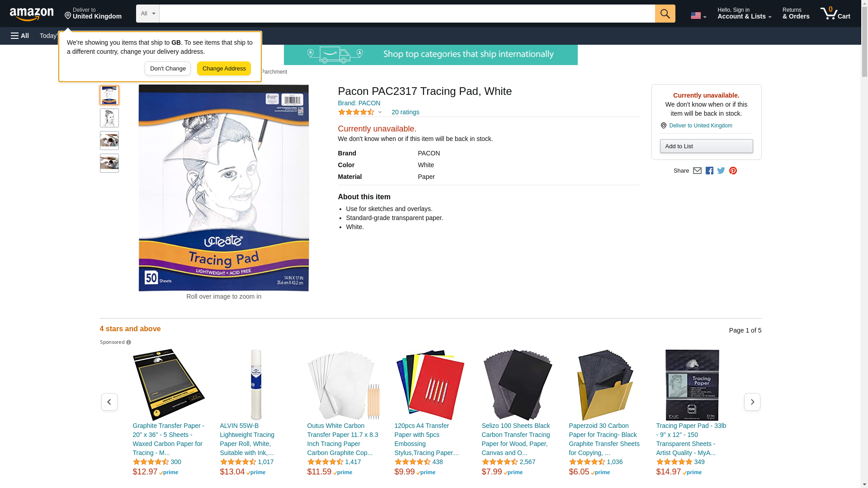Share product on Twitter icon
The height and width of the screenshot is (488, 868).
coord(721,171)
